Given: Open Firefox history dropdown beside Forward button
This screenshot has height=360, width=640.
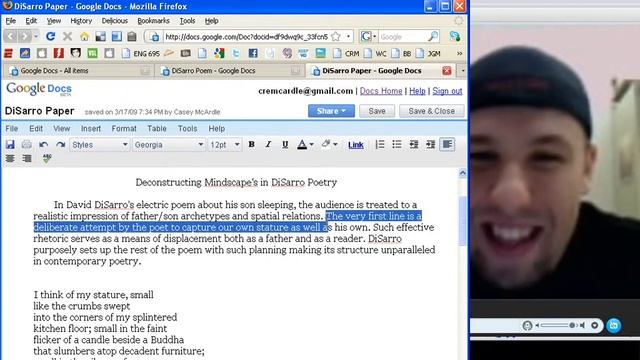Looking at the screenshot, I should coord(36,37).
